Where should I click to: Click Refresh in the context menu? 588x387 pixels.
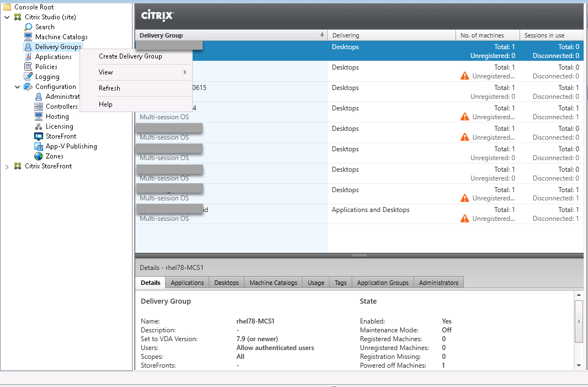(109, 88)
